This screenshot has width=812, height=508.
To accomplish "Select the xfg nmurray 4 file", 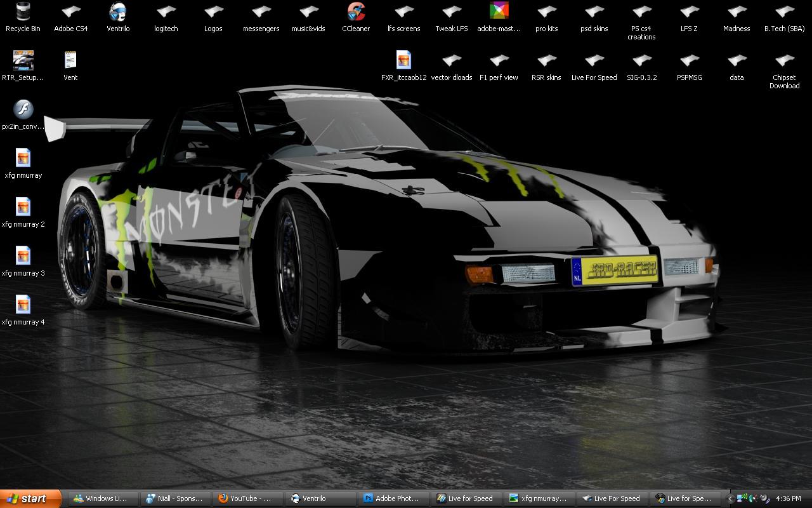I will click(23, 311).
